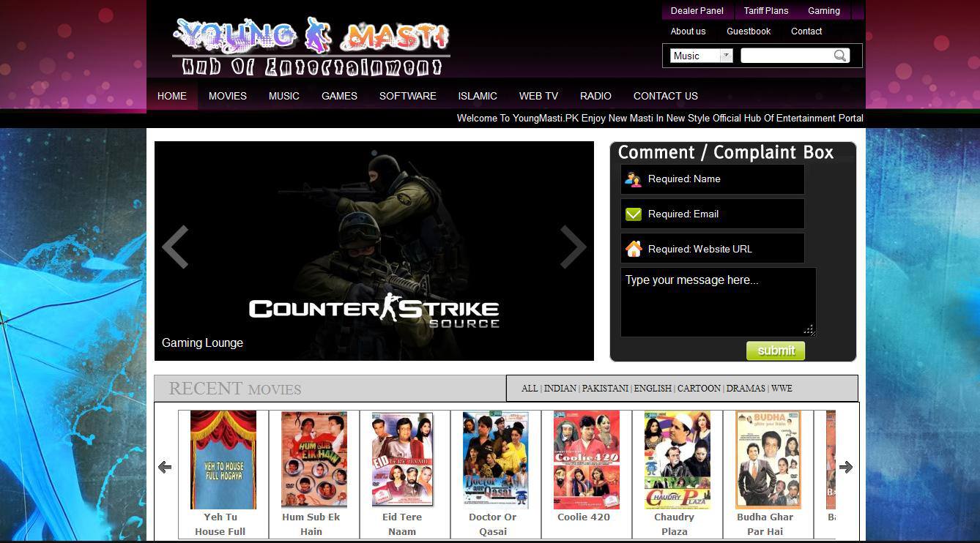This screenshot has height=543, width=980.
Task: Click the Young Masti site logo
Action: [x=311, y=46]
